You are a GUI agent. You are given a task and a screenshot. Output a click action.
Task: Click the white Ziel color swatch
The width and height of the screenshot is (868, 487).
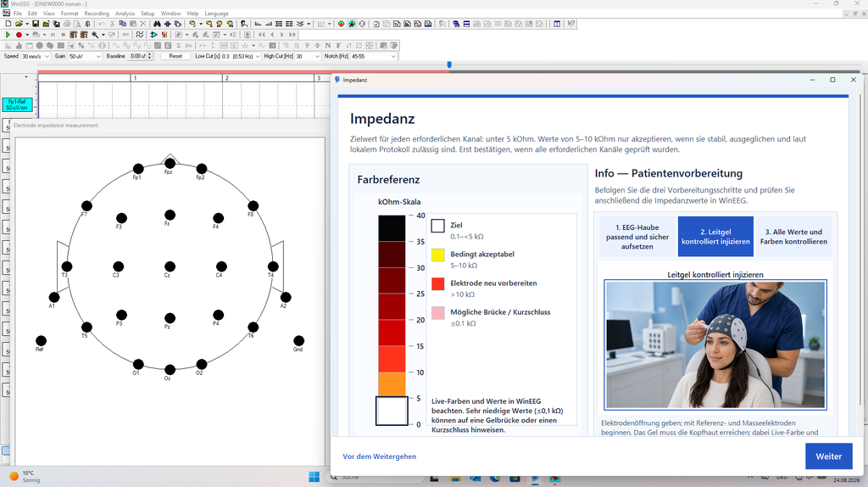tap(438, 226)
